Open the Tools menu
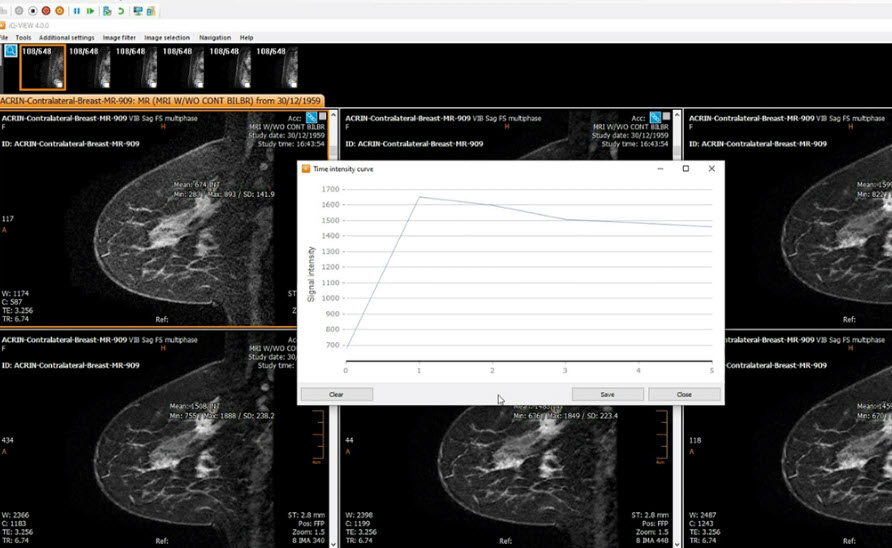 pos(23,37)
